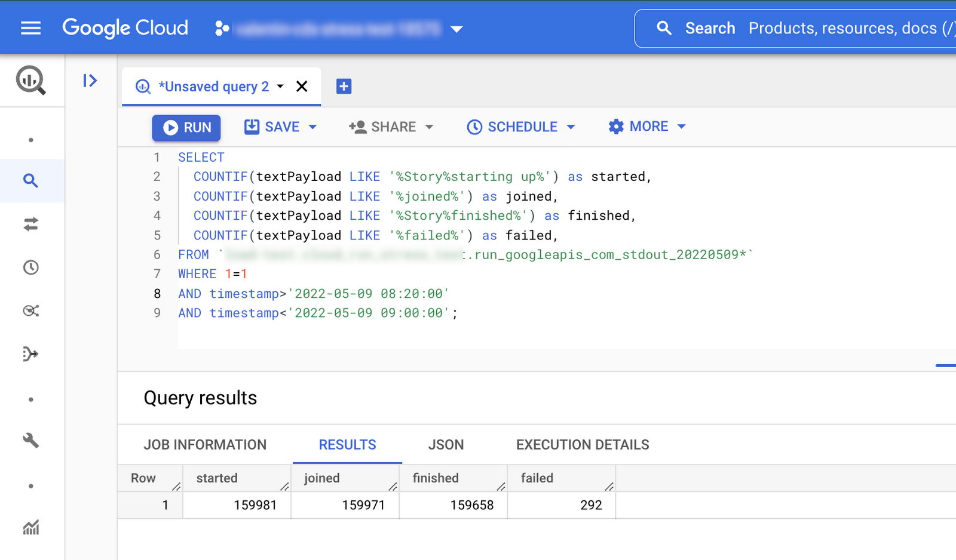Click the failed column resize handle
Viewport: 956px width, 560px height.
click(x=609, y=487)
